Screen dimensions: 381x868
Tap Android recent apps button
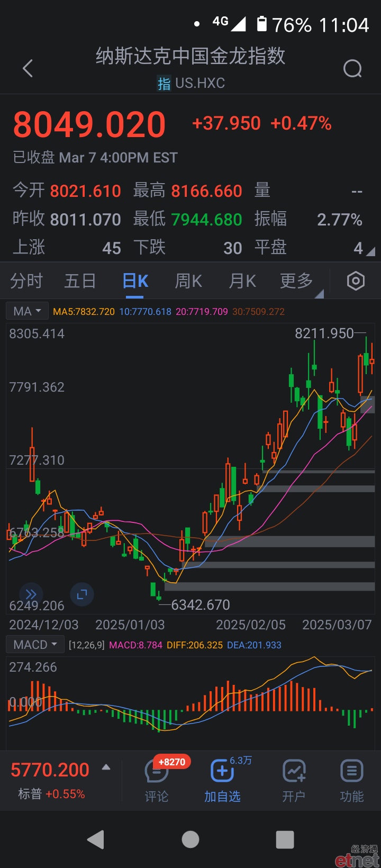click(285, 839)
